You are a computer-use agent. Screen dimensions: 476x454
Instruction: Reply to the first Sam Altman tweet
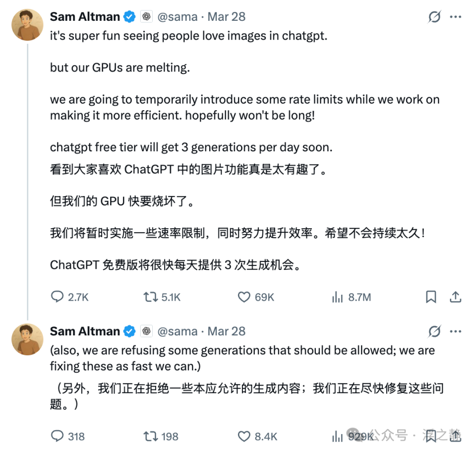pyautogui.click(x=56, y=297)
